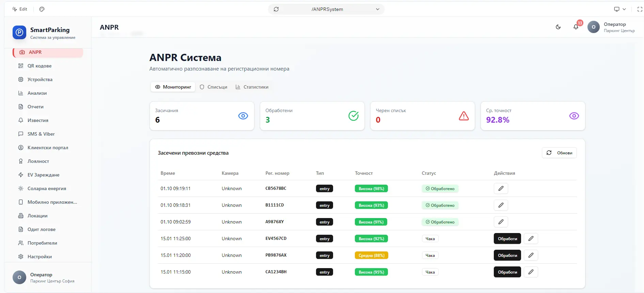Open notifications bell with 13 badge
This screenshot has height=293, width=644.
(x=576, y=27)
